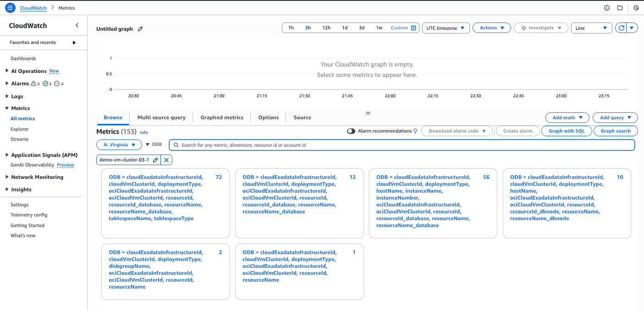Open the hamburger navigation menu
Screen dimensions: 644x311
click(10, 7)
